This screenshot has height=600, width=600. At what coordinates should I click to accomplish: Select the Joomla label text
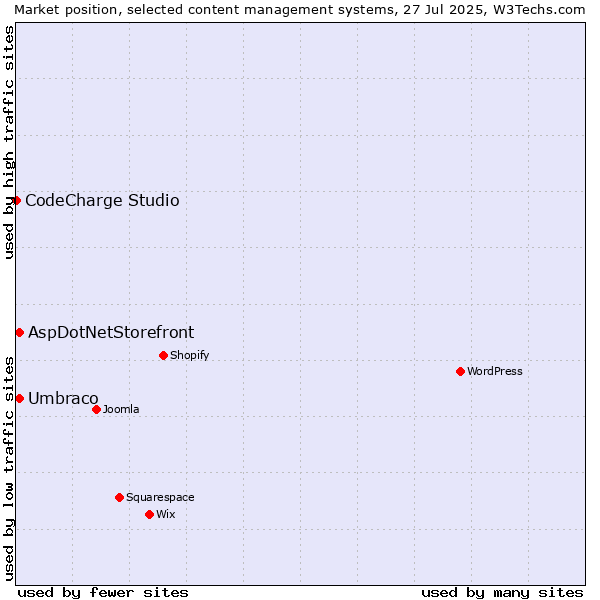(x=121, y=409)
